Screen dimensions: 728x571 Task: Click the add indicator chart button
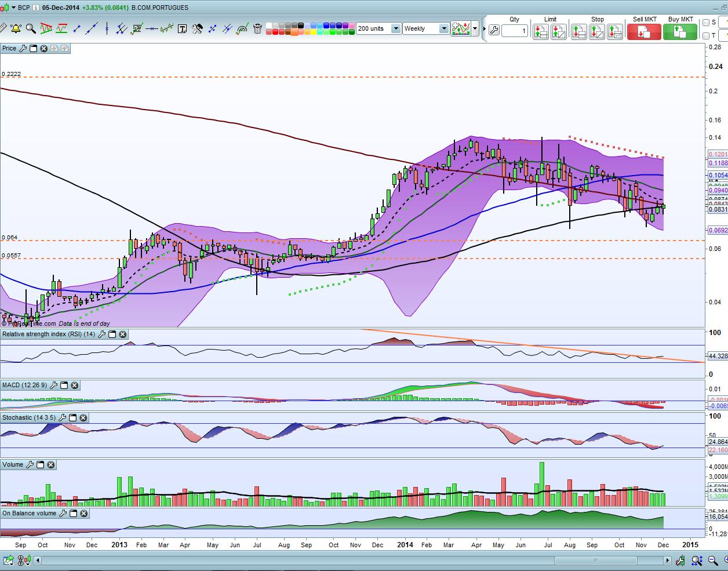[461, 28]
